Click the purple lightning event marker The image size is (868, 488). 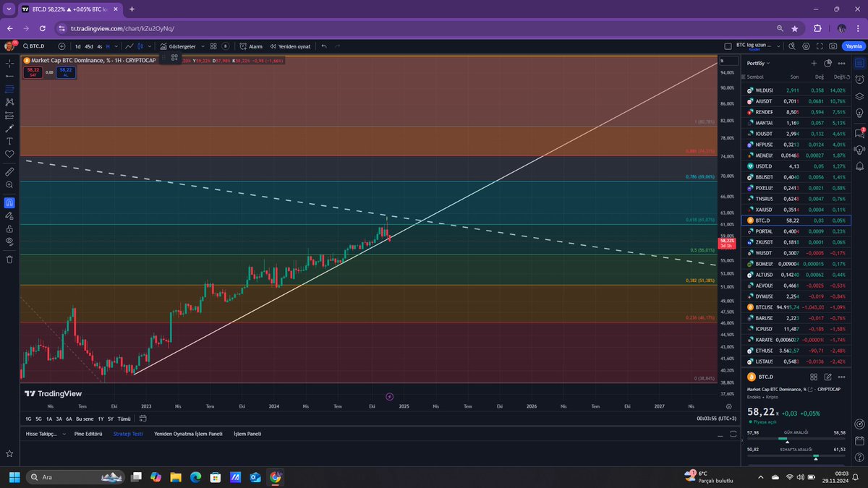tap(389, 396)
